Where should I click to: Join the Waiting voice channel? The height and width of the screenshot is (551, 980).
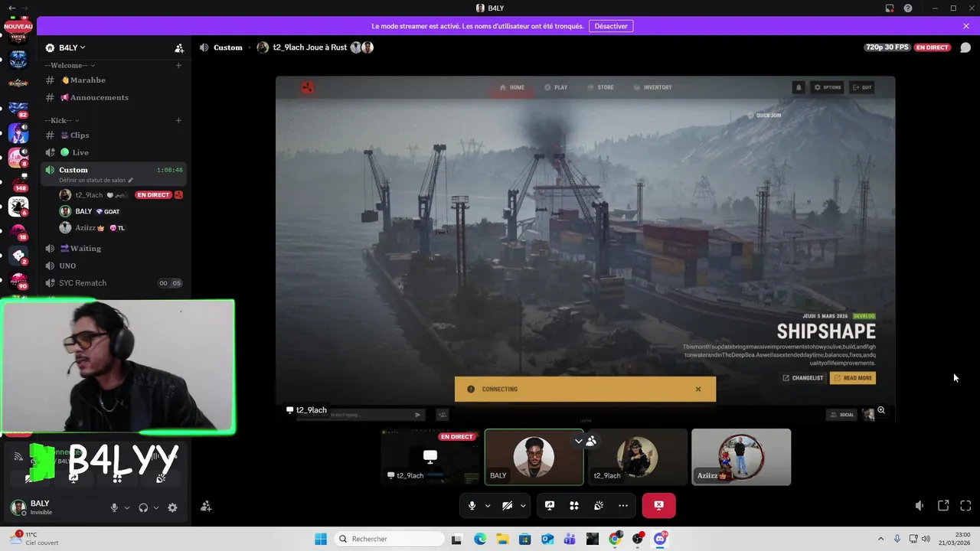point(114,248)
